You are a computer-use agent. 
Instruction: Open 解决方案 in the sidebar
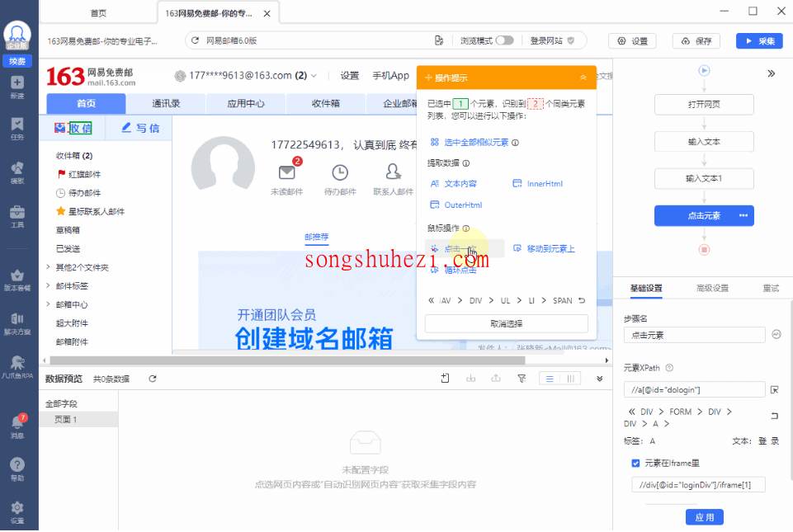point(17,323)
